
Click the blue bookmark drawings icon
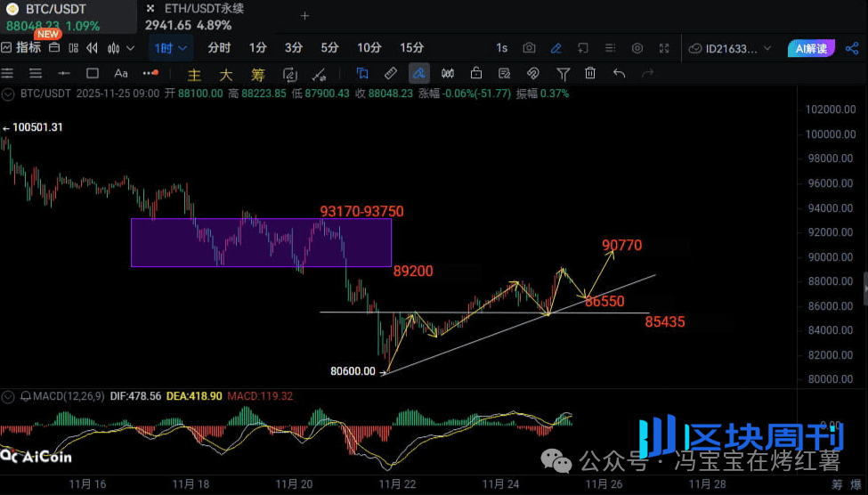(x=362, y=73)
